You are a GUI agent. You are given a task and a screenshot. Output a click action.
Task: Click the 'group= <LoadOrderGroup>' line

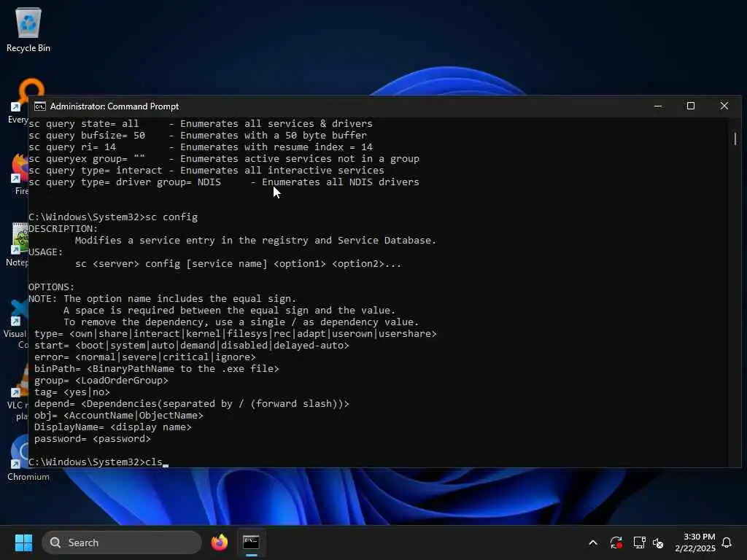(101, 381)
